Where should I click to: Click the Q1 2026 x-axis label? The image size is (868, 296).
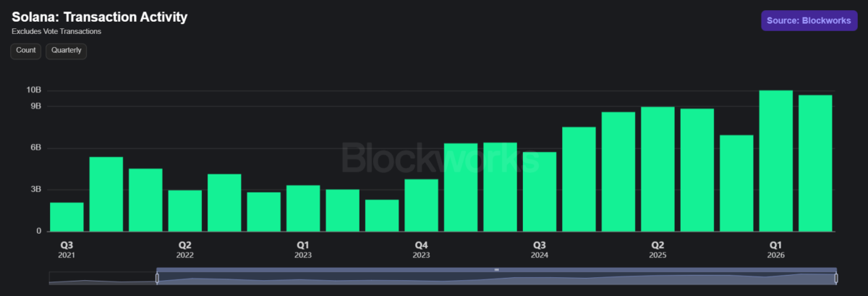coord(776,250)
